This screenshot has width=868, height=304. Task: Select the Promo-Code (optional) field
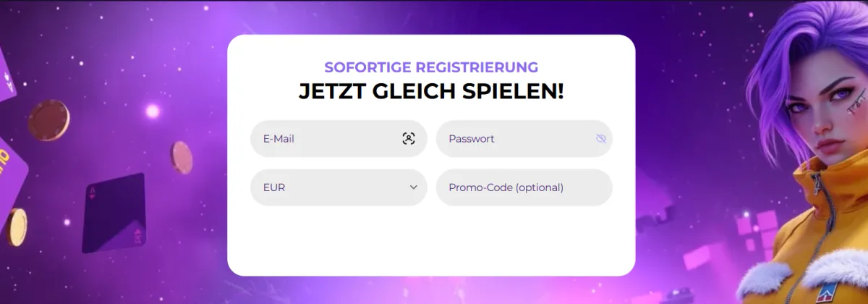click(524, 187)
